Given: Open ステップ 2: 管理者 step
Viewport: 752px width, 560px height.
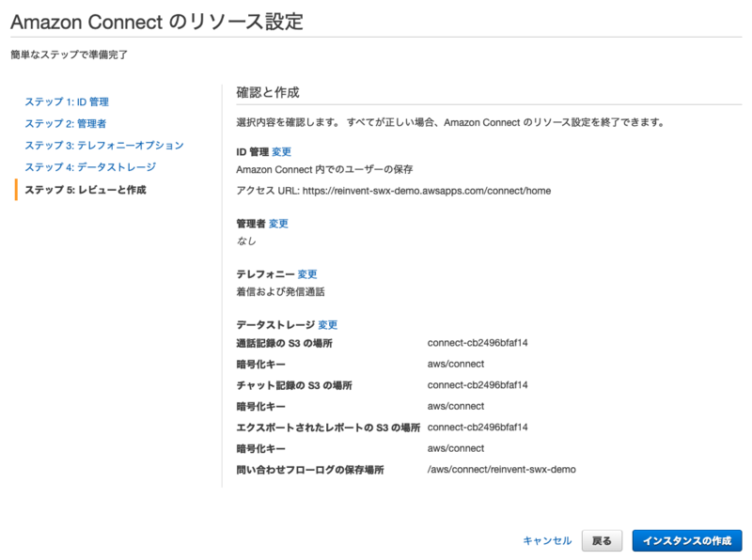Looking at the screenshot, I should coord(65,124).
